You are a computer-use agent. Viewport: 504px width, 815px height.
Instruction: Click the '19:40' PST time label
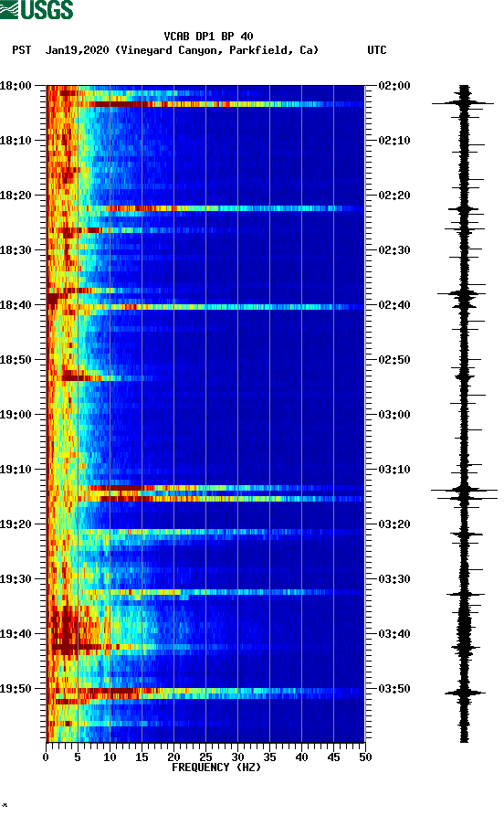16,634
